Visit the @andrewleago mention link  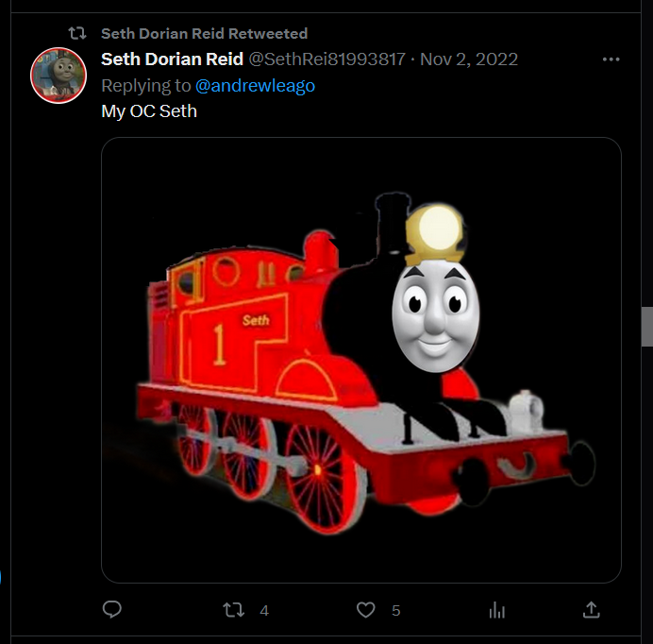click(x=255, y=85)
